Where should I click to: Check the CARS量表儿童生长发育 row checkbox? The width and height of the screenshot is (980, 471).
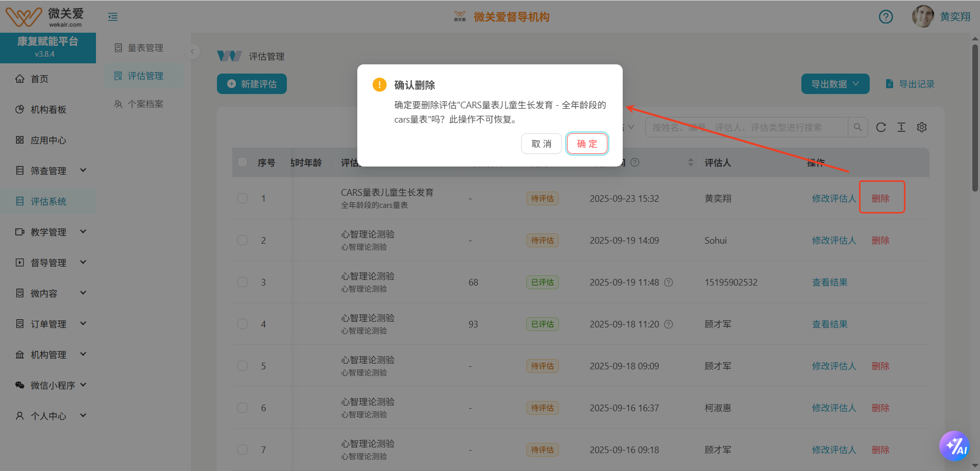[x=242, y=198]
